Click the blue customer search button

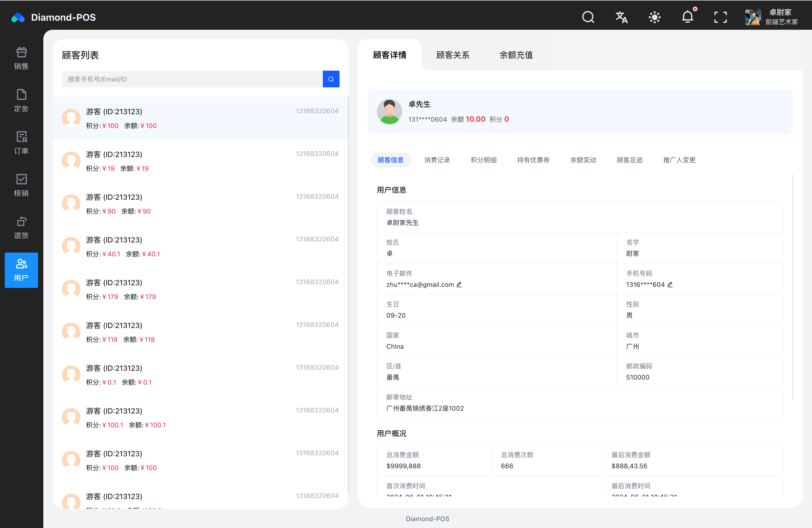tap(331, 79)
